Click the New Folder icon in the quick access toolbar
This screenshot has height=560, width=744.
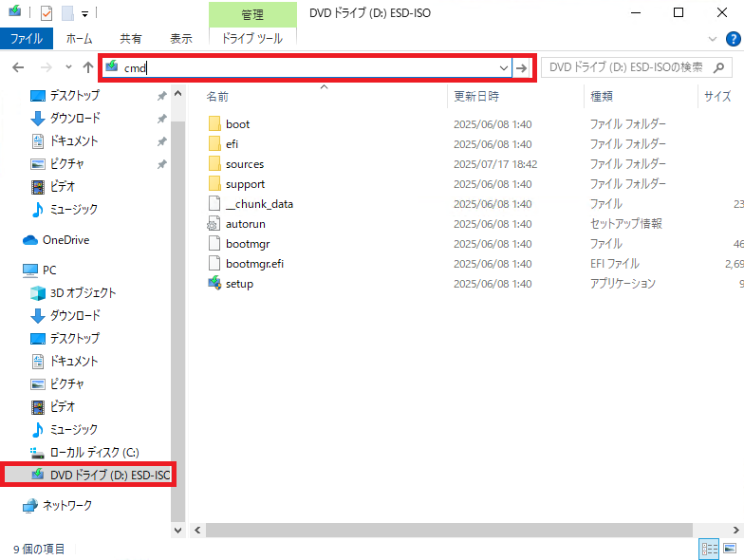(x=68, y=13)
